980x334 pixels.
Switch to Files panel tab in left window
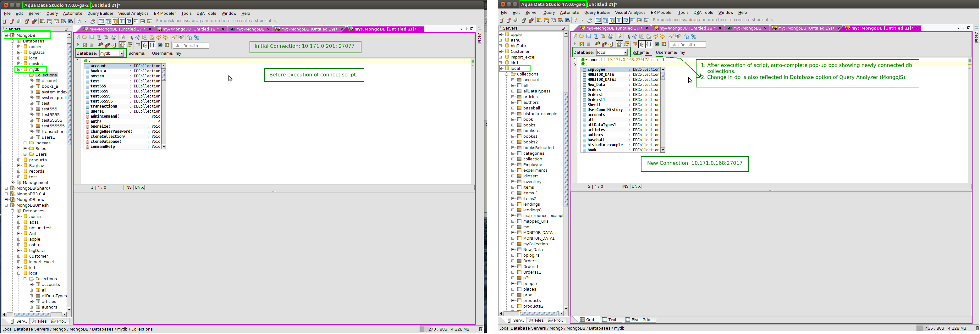(40, 321)
